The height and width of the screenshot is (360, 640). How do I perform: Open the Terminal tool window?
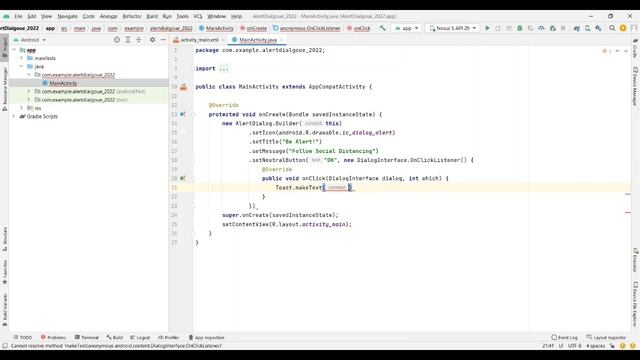(87, 338)
